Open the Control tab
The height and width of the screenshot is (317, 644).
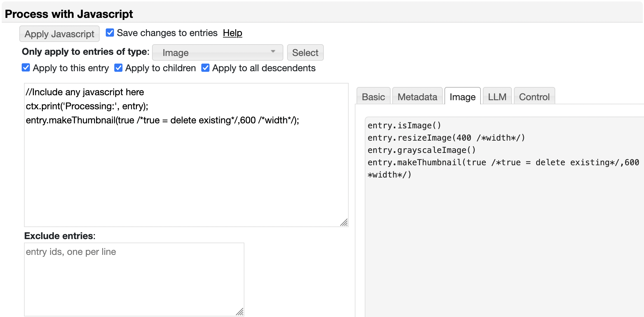pyautogui.click(x=534, y=97)
